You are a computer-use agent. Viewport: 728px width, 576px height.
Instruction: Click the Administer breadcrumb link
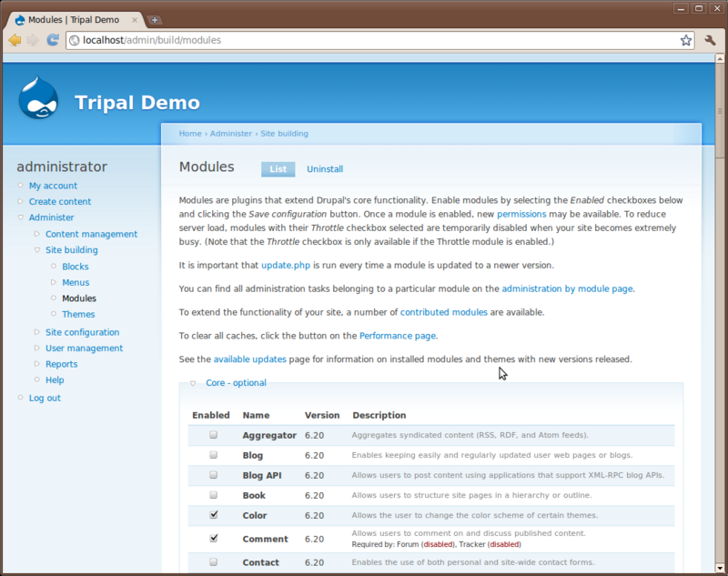click(231, 134)
